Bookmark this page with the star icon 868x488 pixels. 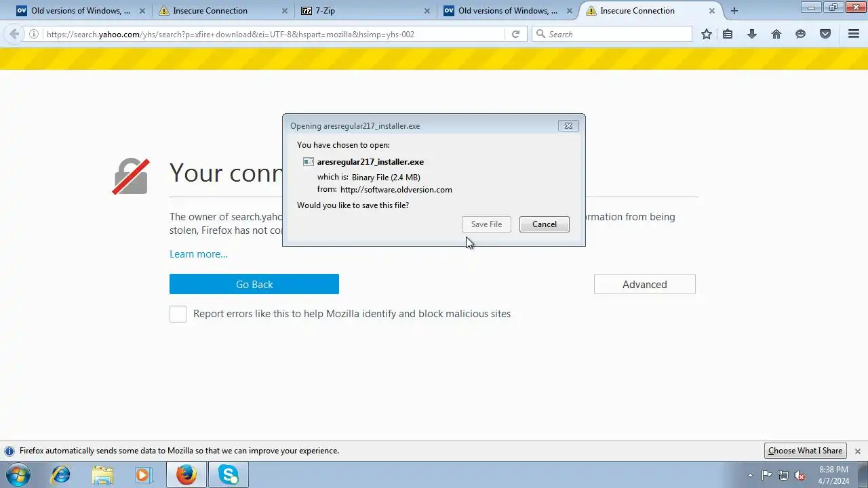(x=707, y=34)
